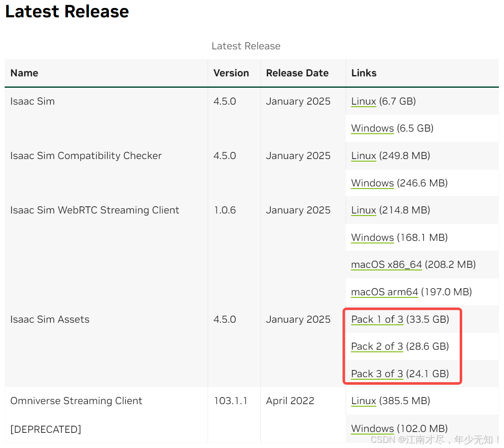504x448 pixels.
Task: Click the Release Date column header
Action: pyautogui.click(x=297, y=73)
